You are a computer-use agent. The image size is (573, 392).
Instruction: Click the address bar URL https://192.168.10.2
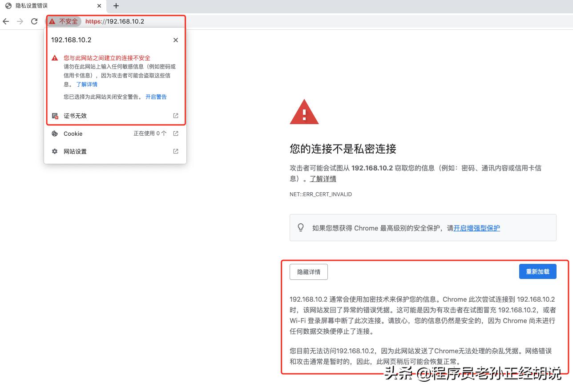[x=115, y=21]
